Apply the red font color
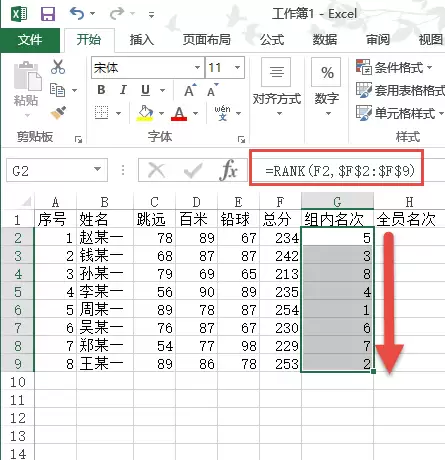The image size is (445, 460). [179, 113]
